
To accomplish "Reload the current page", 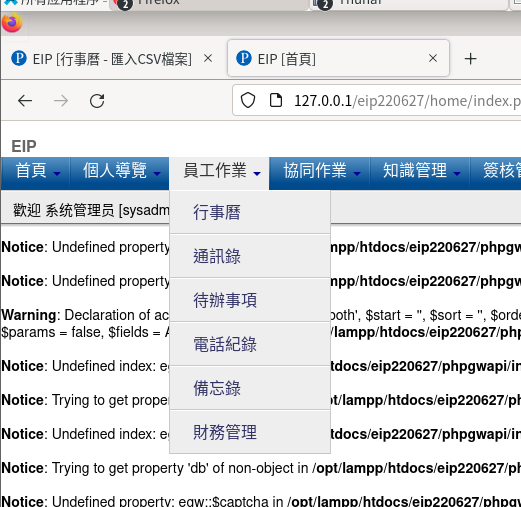I will (x=97, y=101).
